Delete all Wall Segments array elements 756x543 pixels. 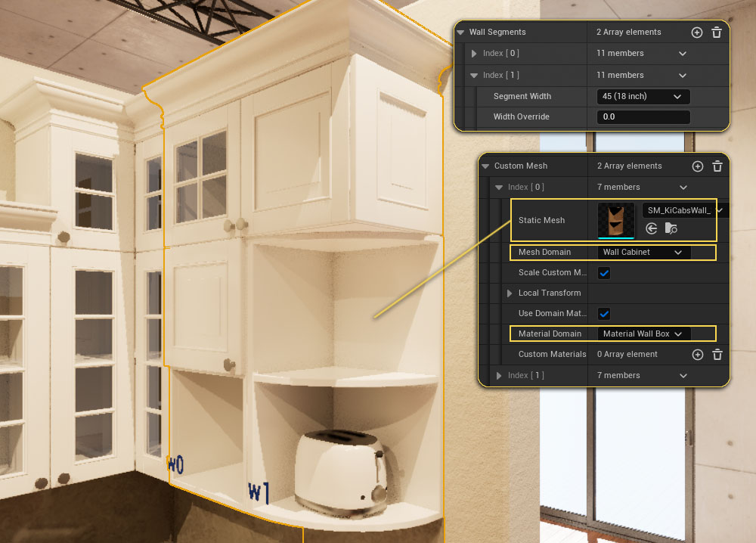point(717,33)
